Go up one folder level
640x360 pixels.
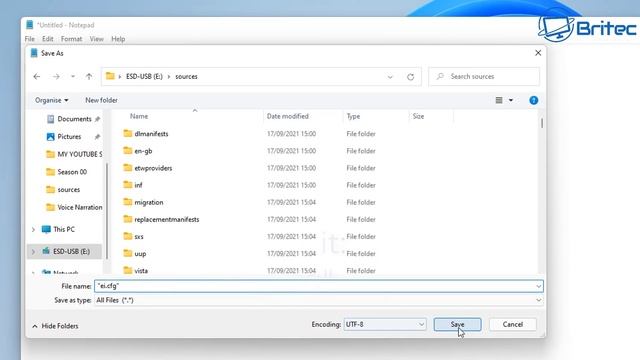89,76
